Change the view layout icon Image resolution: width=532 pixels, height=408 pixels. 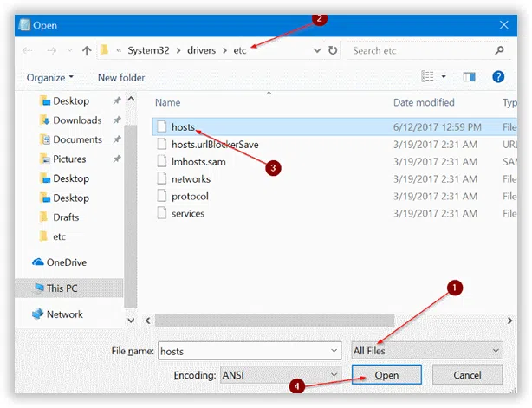pos(427,76)
